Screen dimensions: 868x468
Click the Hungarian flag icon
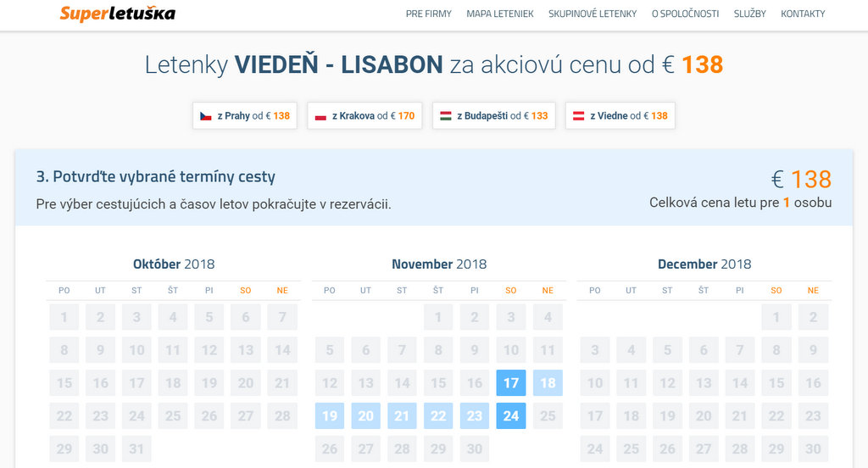click(x=445, y=116)
